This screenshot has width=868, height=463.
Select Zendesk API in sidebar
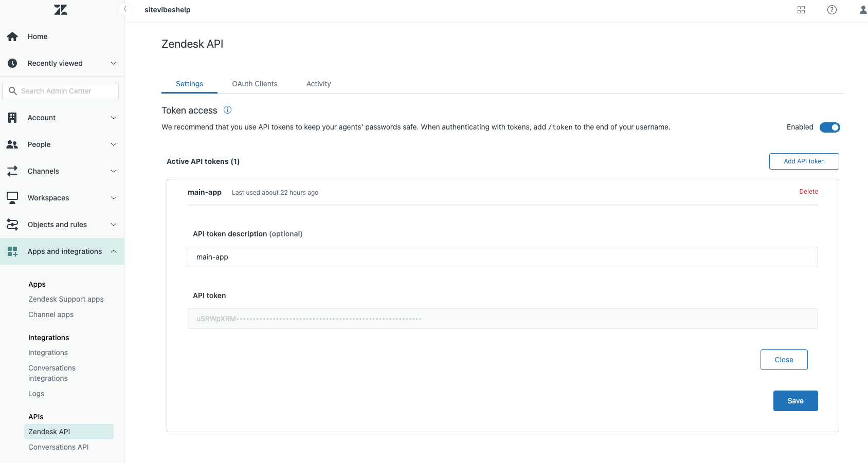pos(69,432)
